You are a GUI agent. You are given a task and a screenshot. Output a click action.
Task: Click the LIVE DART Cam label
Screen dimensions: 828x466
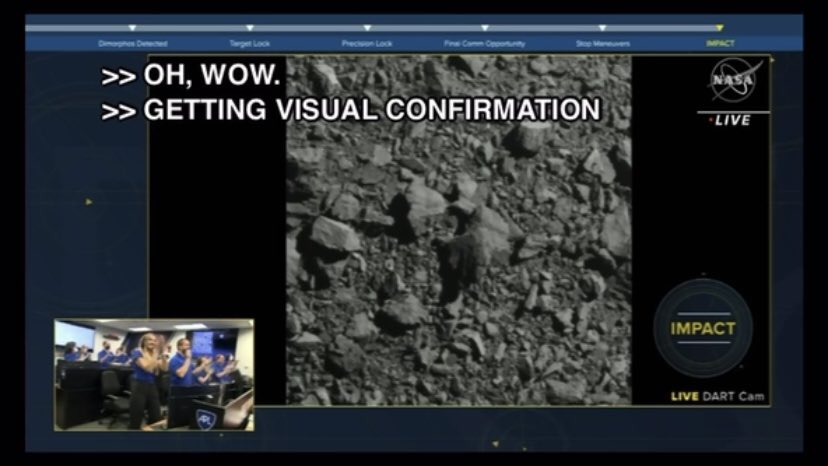coord(717,397)
